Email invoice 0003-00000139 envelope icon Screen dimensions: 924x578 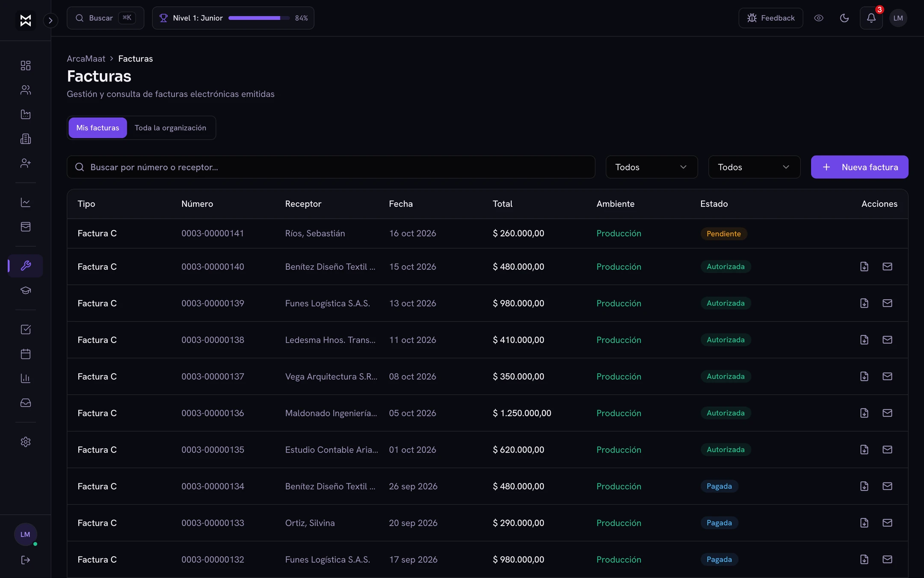[887, 303]
